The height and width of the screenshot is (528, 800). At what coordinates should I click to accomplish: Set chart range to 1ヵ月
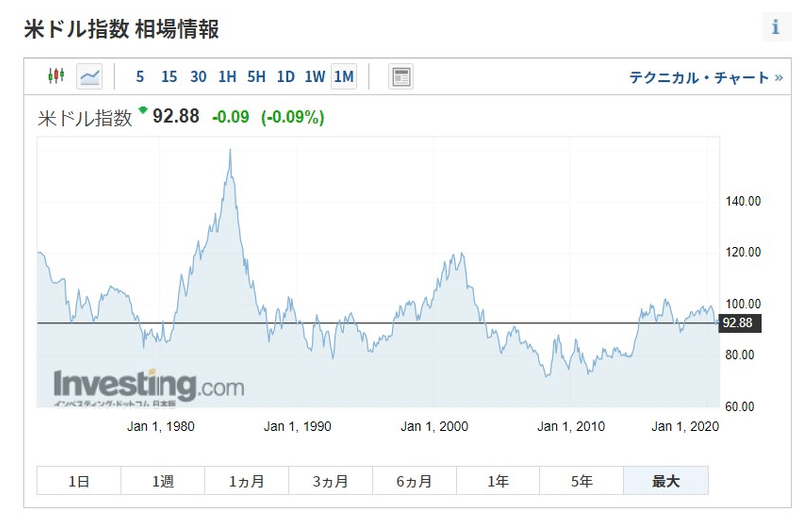click(246, 481)
